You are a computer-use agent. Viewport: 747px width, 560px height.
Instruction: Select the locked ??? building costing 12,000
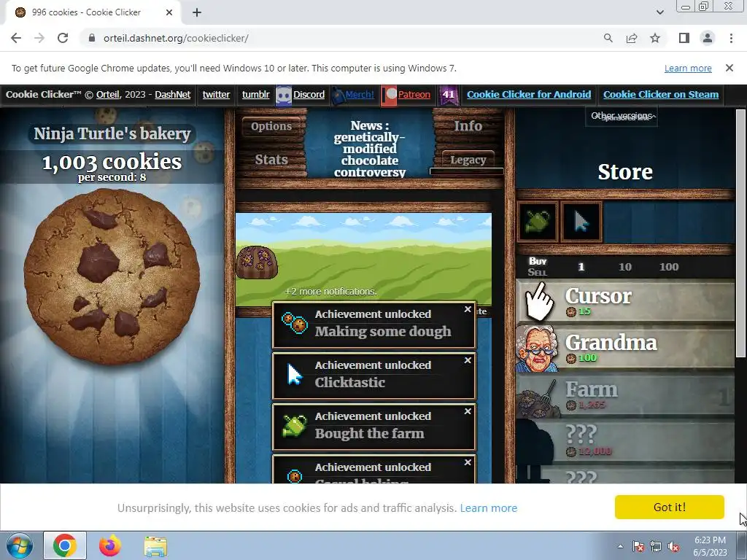coord(625,441)
